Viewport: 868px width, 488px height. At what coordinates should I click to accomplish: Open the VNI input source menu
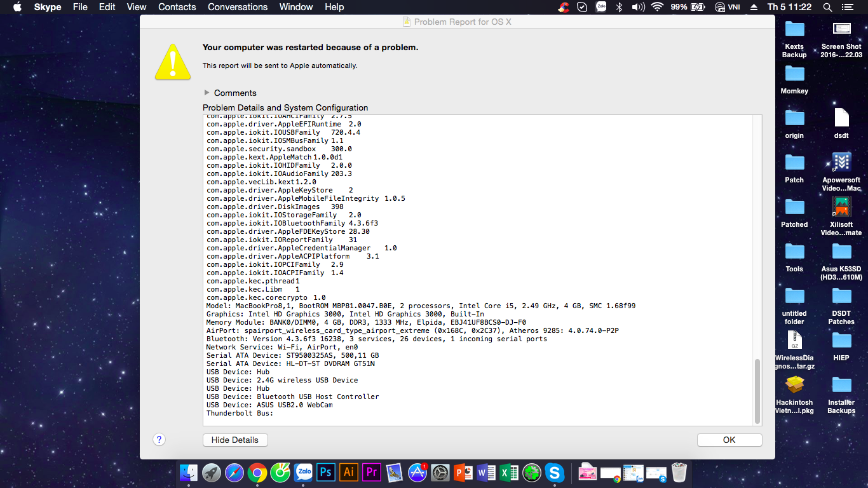[726, 7]
